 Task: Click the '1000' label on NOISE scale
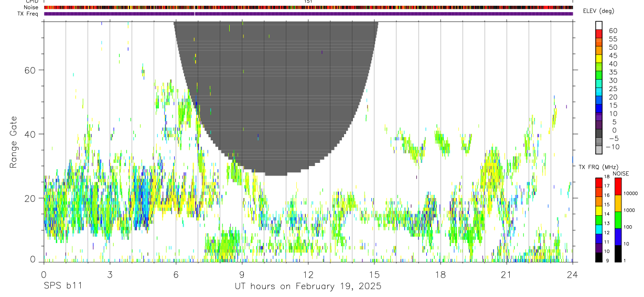(629, 210)
